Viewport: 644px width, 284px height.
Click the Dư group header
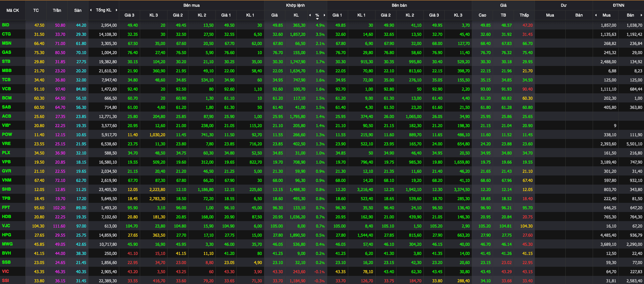point(564,5)
